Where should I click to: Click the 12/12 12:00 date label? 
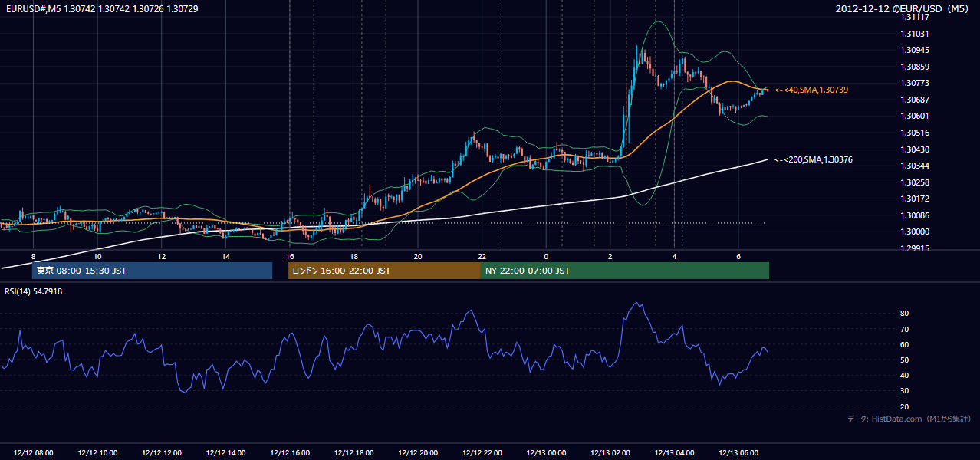point(162,453)
